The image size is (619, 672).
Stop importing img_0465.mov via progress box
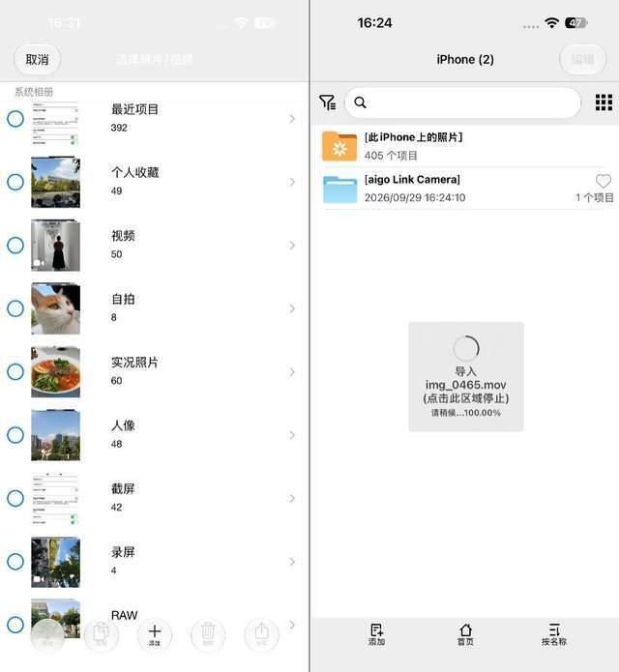click(466, 377)
